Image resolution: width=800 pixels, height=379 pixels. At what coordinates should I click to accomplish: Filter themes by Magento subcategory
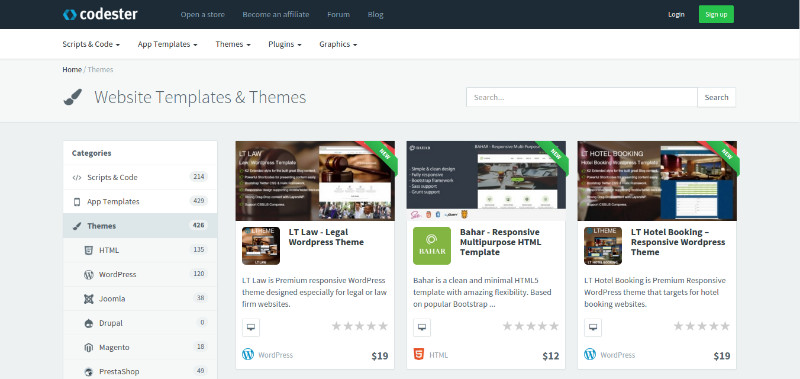pos(140,347)
